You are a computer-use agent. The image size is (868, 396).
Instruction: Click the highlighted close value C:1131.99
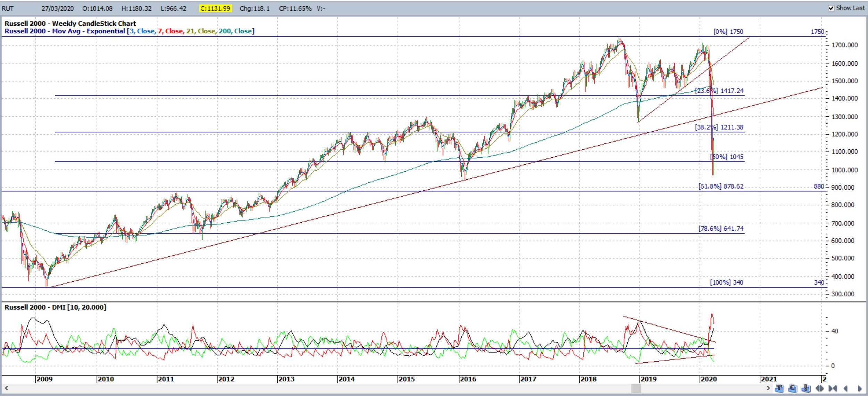(x=215, y=8)
